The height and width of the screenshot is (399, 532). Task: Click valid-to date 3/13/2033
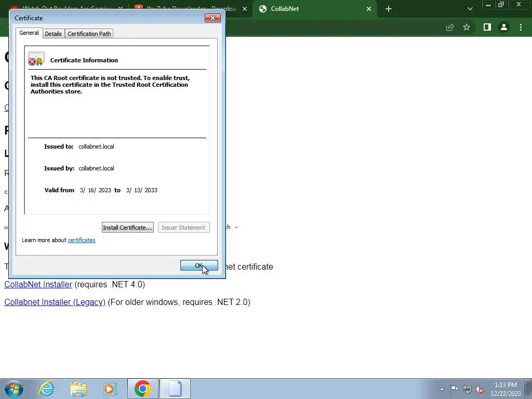(141, 190)
